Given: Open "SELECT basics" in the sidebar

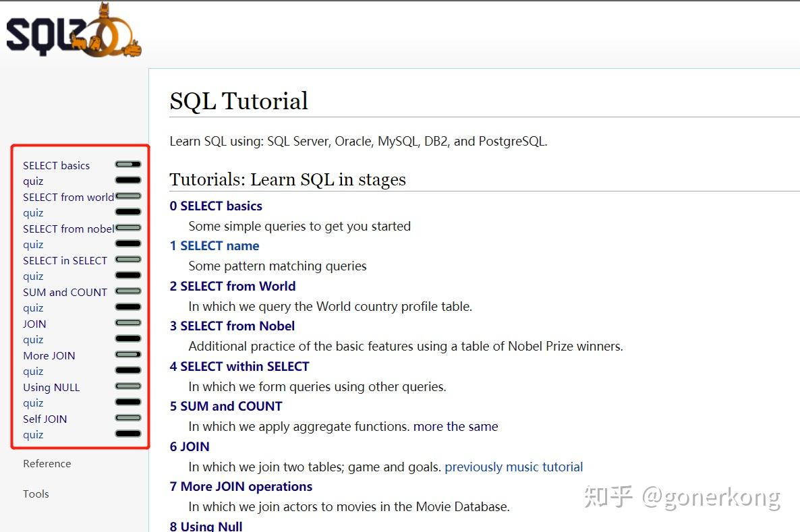Looking at the screenshot, I should (56, 165).
